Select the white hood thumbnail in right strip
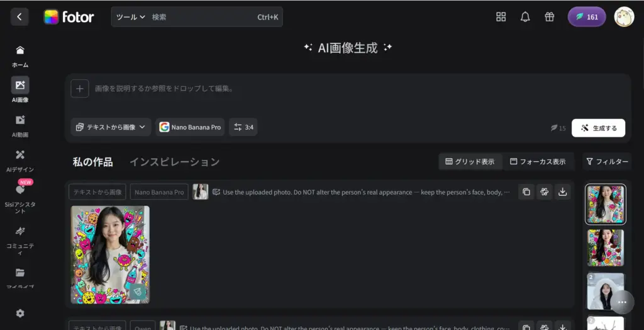Screen dimensions: 644x330 [x=606, y=292]
